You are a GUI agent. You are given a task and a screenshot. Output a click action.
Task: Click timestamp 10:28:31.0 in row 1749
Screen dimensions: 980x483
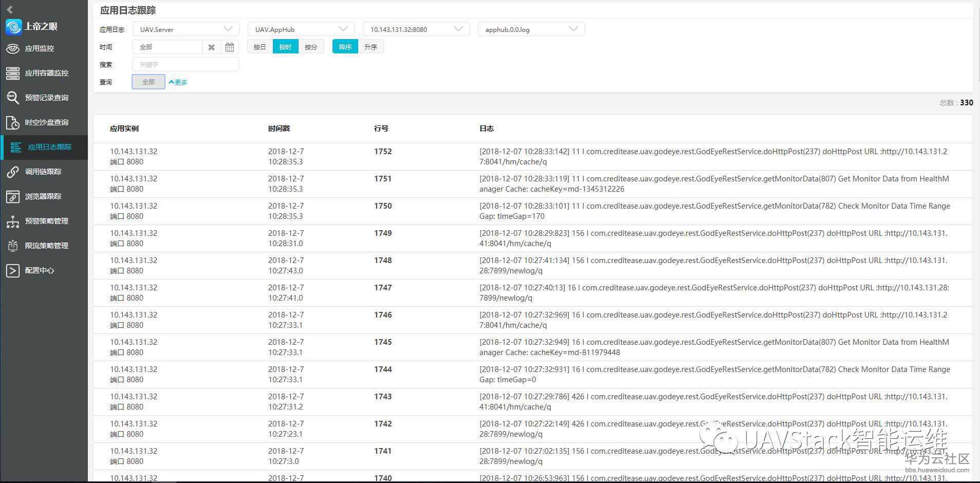285,244
